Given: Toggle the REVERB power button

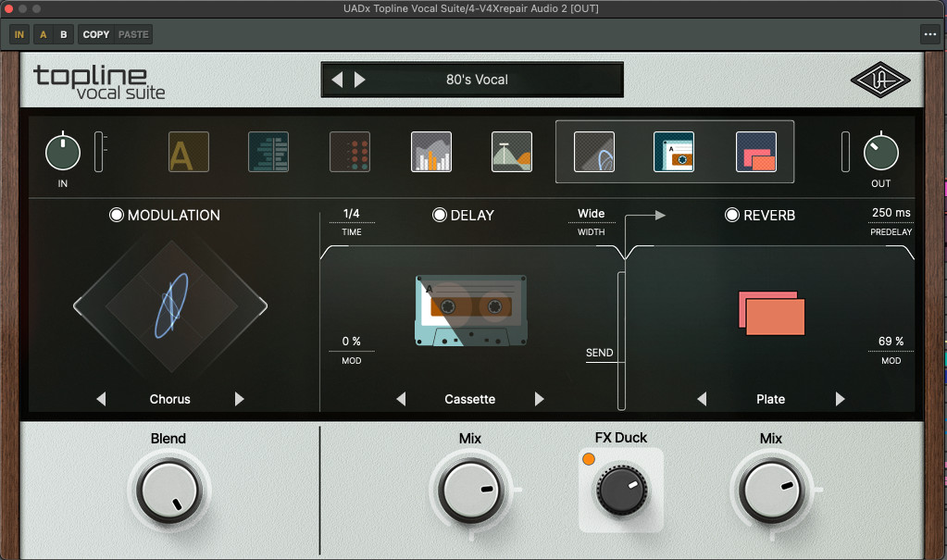Looking at the screenshot, I should point(732,215).
